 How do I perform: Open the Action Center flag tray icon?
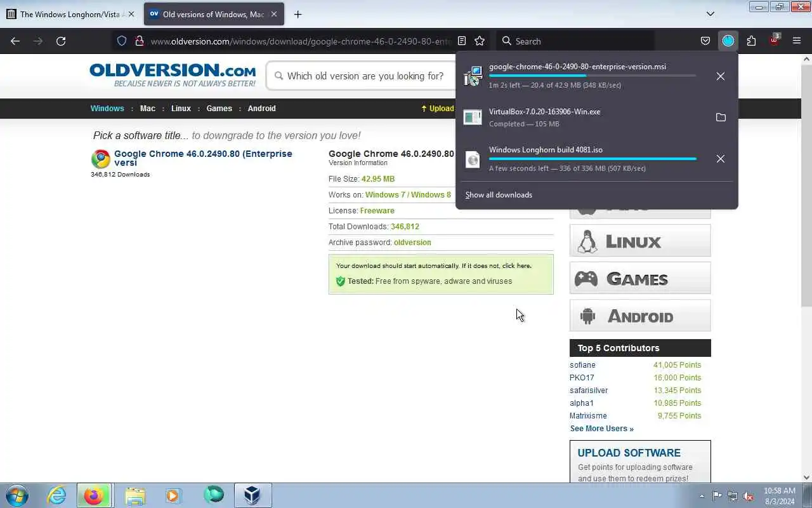pos(717,496)
